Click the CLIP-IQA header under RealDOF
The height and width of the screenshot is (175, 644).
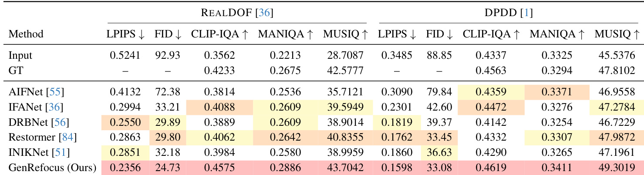220,34
